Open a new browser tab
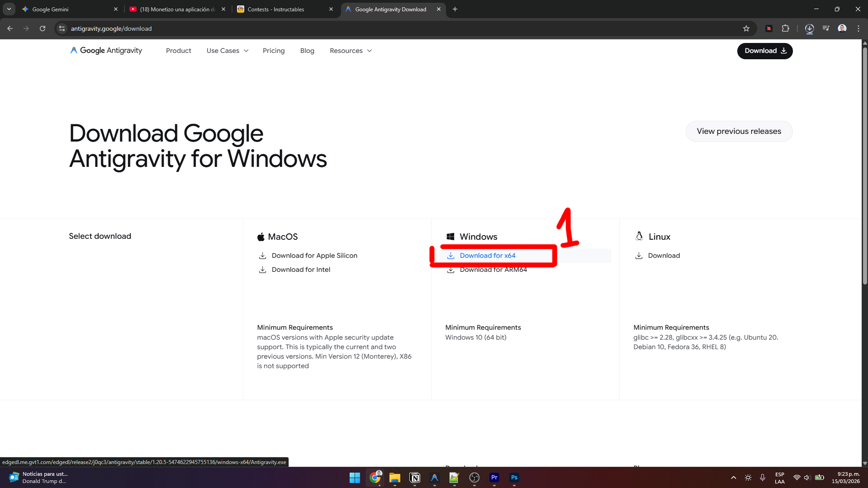 tap(455, 9)
